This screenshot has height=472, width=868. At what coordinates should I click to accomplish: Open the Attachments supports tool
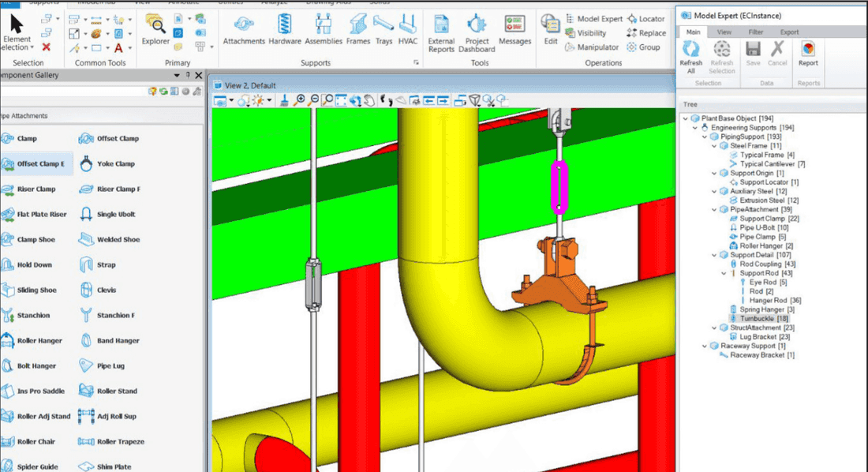(244, 30)
